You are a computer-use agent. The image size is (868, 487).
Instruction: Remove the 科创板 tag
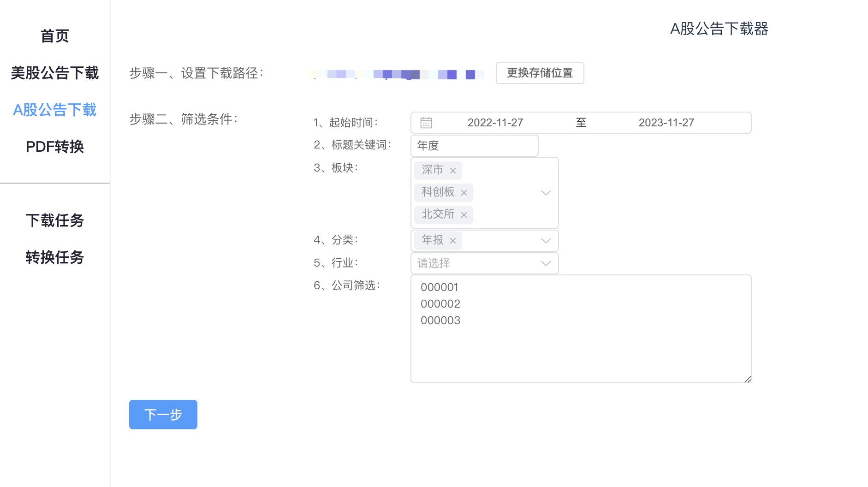464,193
